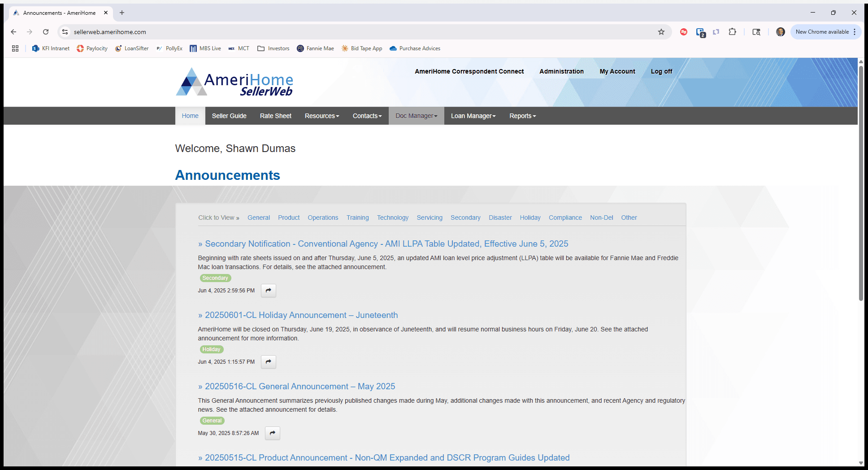Click the page vertical scrollbar

coord(861,184)
